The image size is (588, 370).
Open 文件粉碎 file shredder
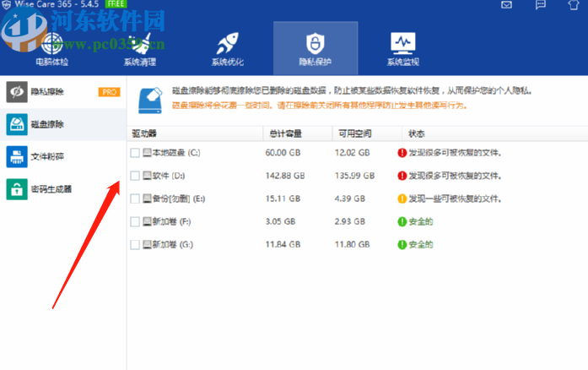[x=63, y=156]
